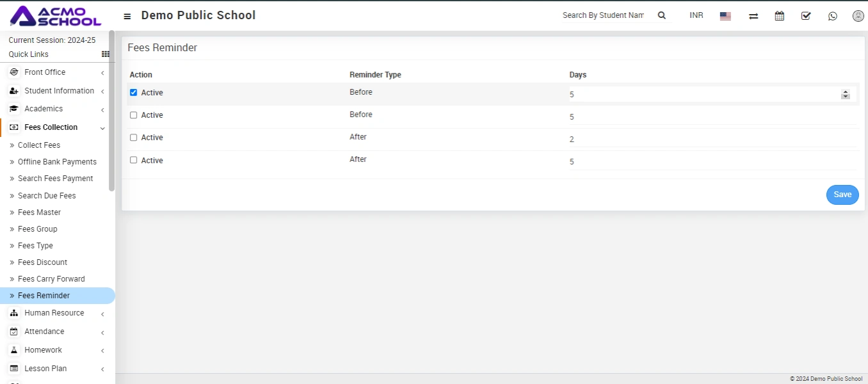Screen dimensions: 868x384
Task: Open Fees Discount menu item
Action: pyautogui.click(x=42, y=262)
